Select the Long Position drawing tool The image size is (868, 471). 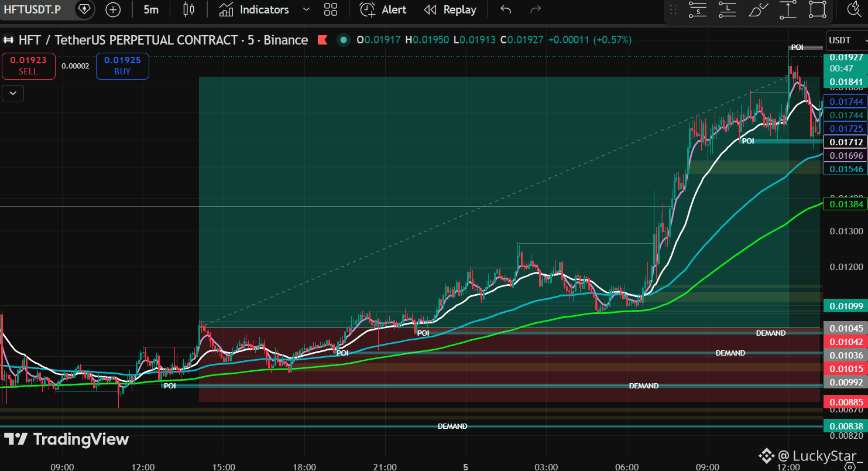[x=728, y=9]
